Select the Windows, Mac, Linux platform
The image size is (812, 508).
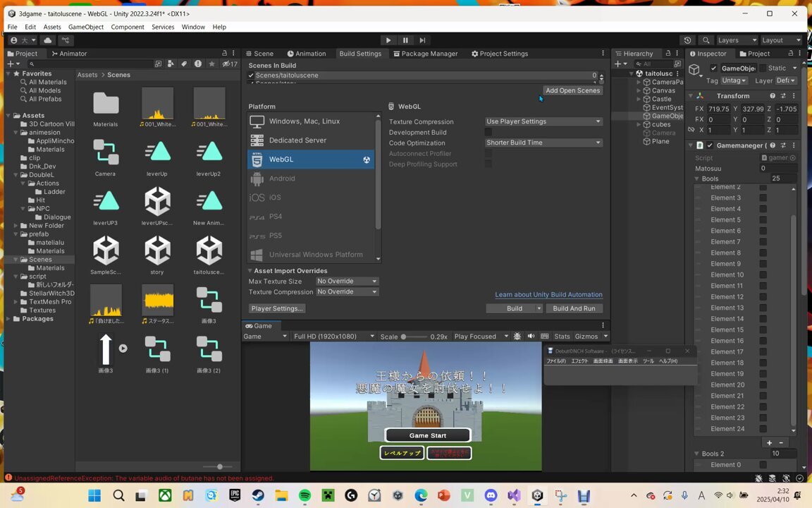(x=311, y=121)
